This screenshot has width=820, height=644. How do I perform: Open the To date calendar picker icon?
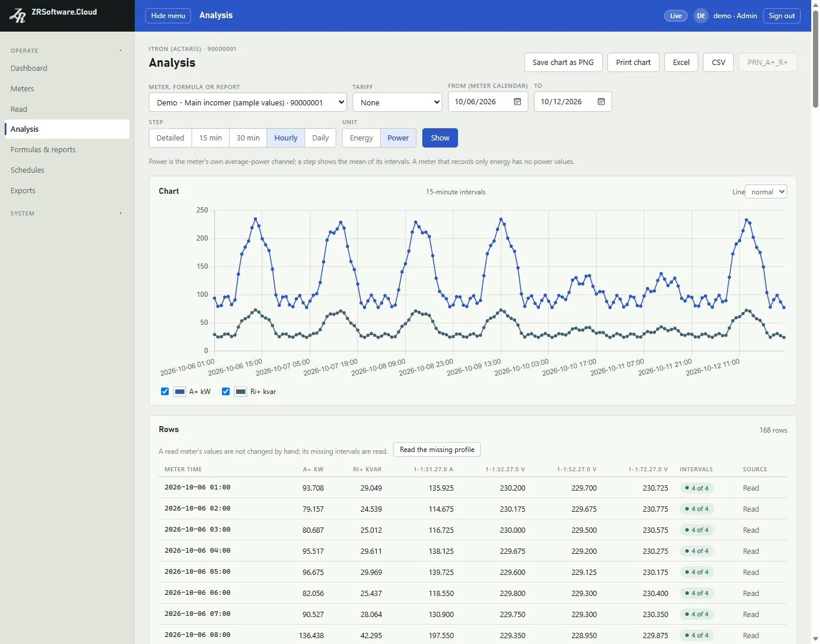[601, 102]
